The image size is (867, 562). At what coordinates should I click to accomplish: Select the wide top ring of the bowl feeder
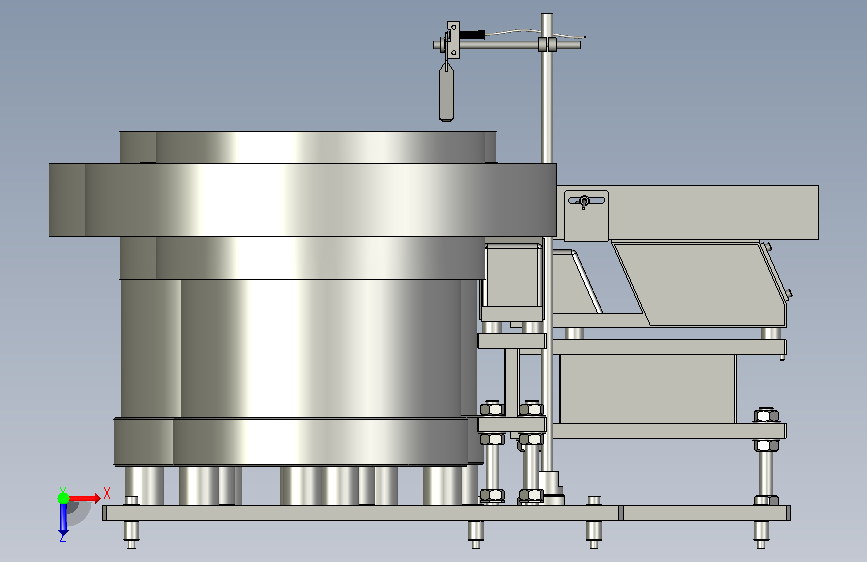pos(302,200)
